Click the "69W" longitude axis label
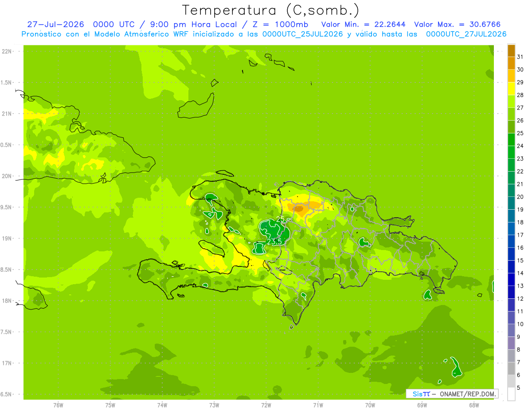This screenshot has width=532, height=411. pyautogui.click(x=422, y=405)
